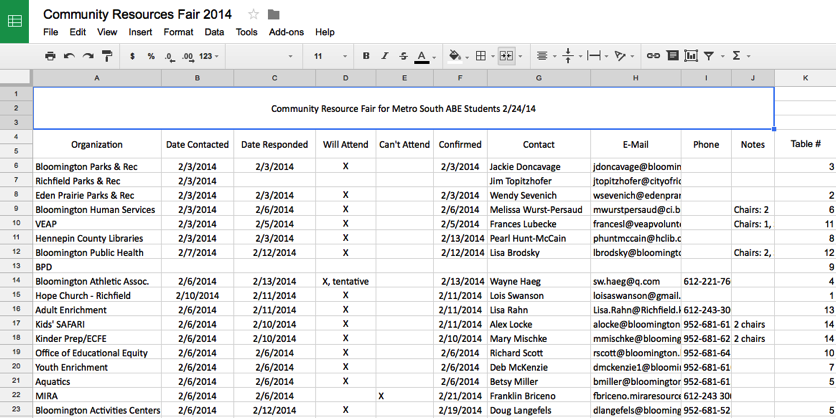836x418 pixels.
Task: Open the 123 number formats dropdown
Action: 210,56
